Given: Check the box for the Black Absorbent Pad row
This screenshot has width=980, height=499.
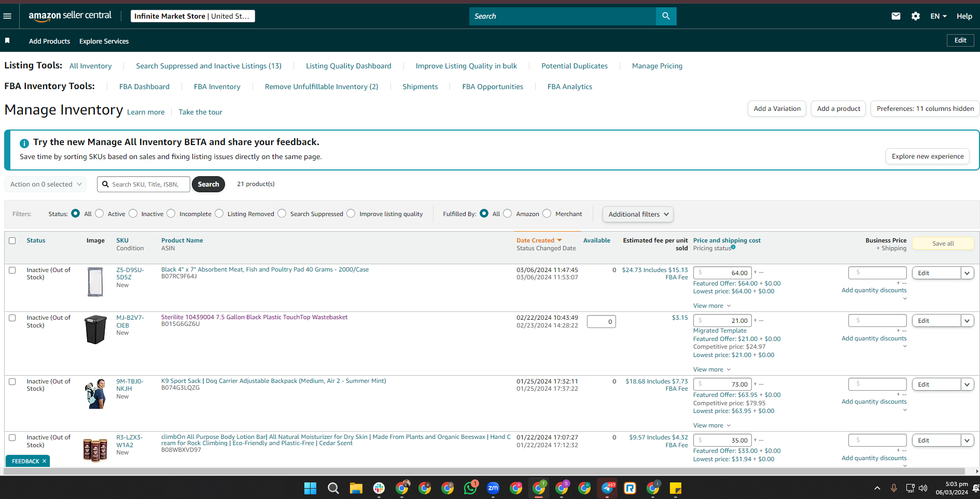Looking at the screenshot, I should click(x=12, y=270).
